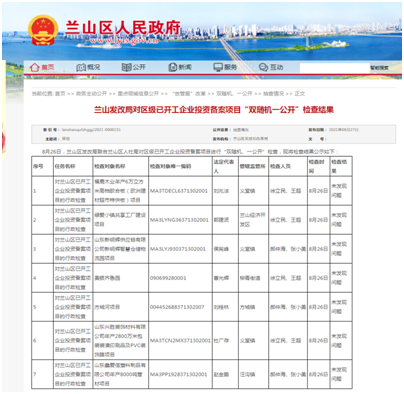
Task: Click the site search input field
Action: pos(335,68)
